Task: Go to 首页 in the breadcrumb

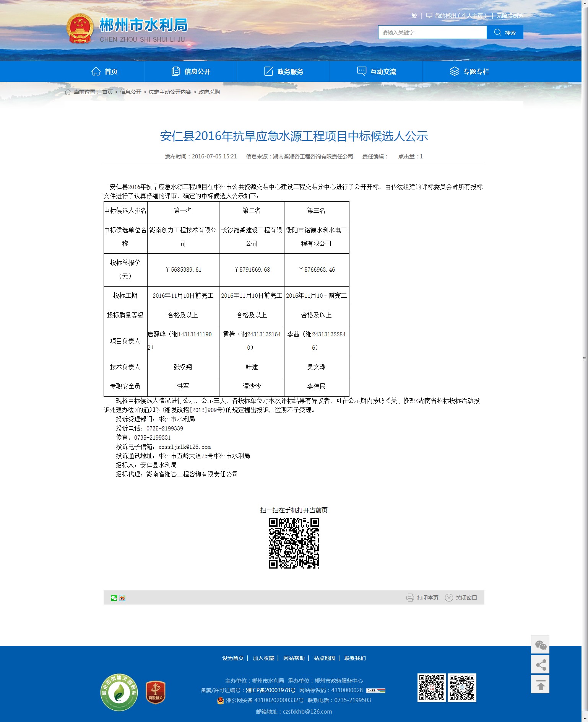Action: (107, 92)
